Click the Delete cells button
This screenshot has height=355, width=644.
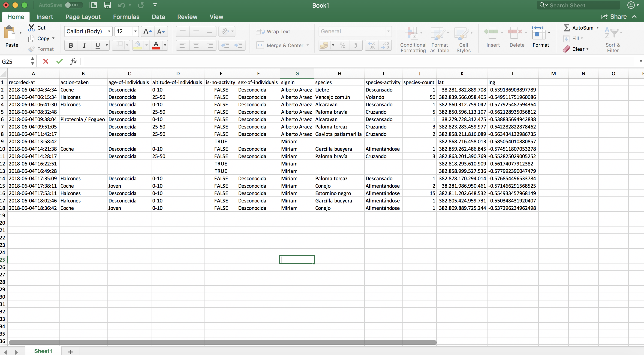[517, 37]
